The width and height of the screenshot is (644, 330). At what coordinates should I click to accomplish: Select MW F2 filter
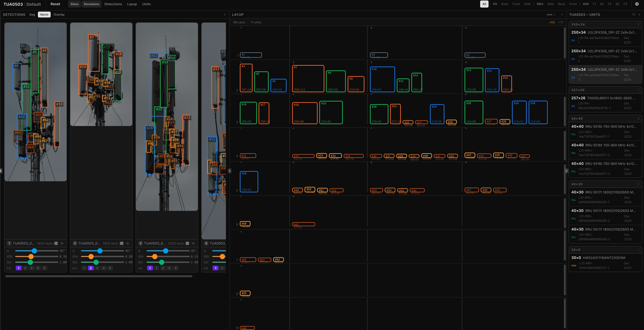(x=609, y=4)
